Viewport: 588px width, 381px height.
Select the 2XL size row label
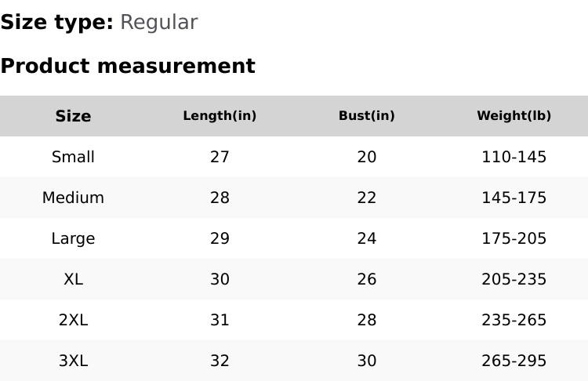73,320
